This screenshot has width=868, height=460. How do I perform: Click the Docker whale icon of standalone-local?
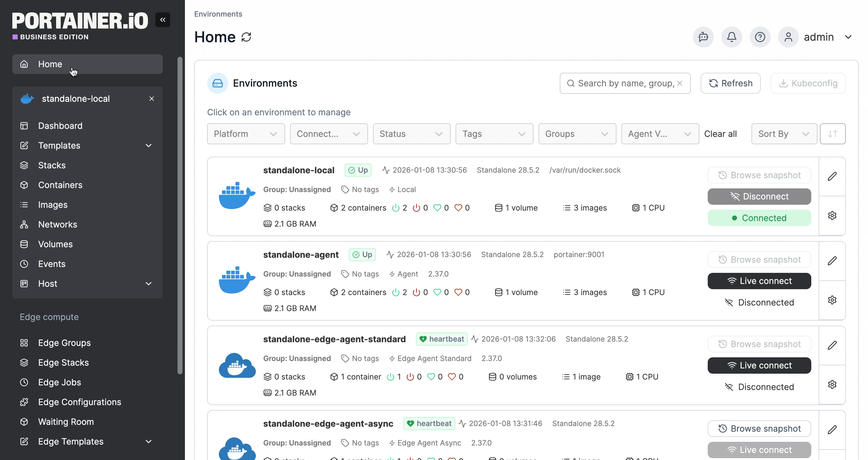237,196
